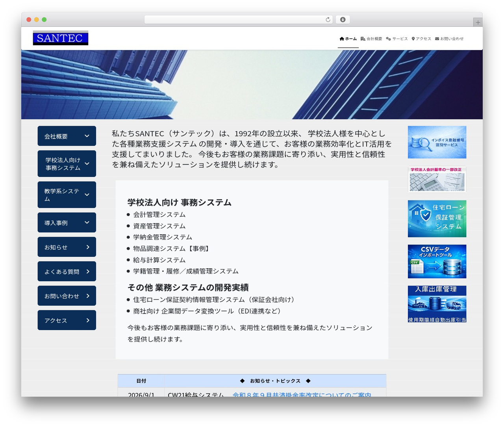Screen dimensions: 504x427
Task: Click the envelope icon beside お問い合わせ
Action: tap(437, 39)
